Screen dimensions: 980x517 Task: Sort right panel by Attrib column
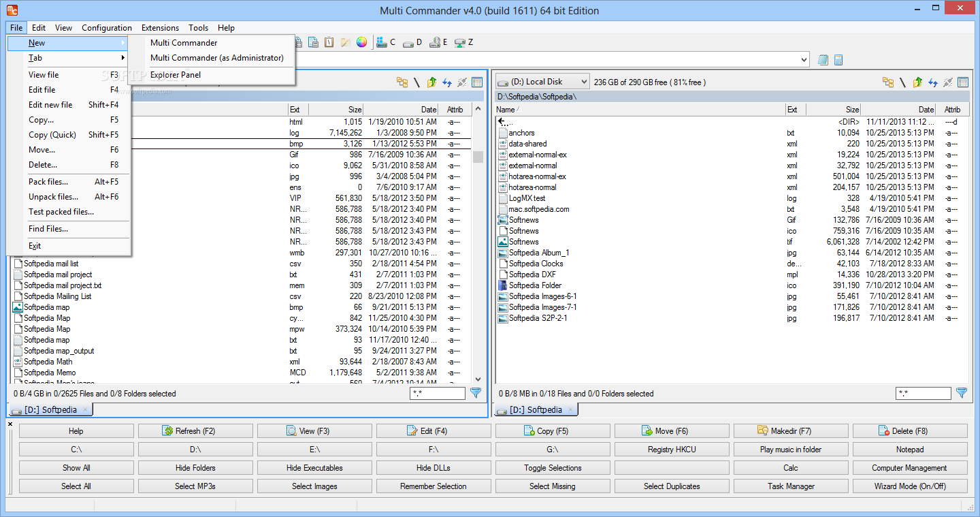952,109
